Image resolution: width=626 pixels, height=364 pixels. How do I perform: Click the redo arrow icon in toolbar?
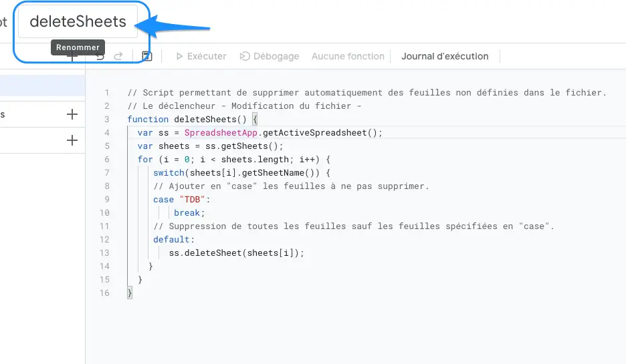[118, 56]
